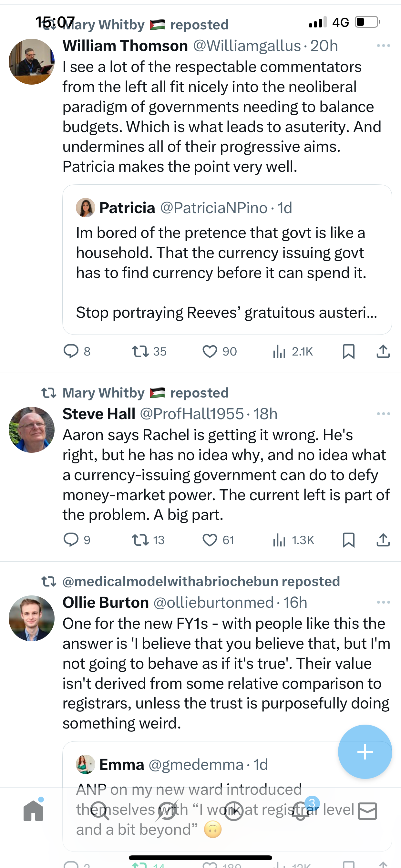This screenshot has height=868, width=401.
Task: Open more options on Ollie Burton's post
Action: [x=384, y=602]
